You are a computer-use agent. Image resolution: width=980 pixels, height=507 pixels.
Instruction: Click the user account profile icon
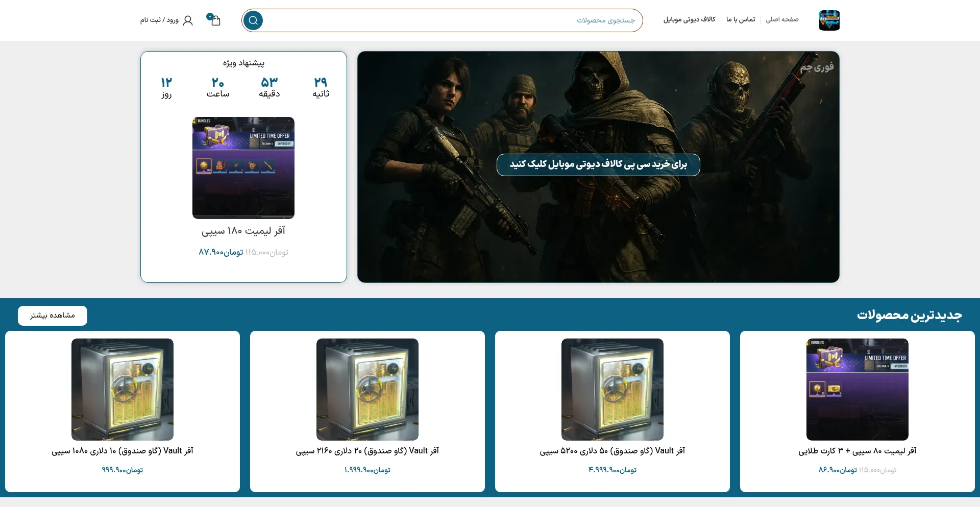click(x=188, y=20)
